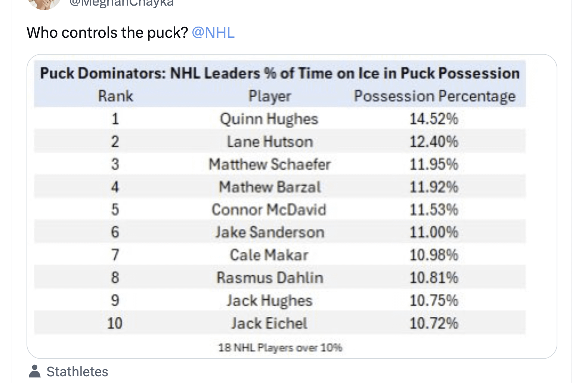Click Mathew Barzal's name
588x383 pixels.
click(270, 187)
